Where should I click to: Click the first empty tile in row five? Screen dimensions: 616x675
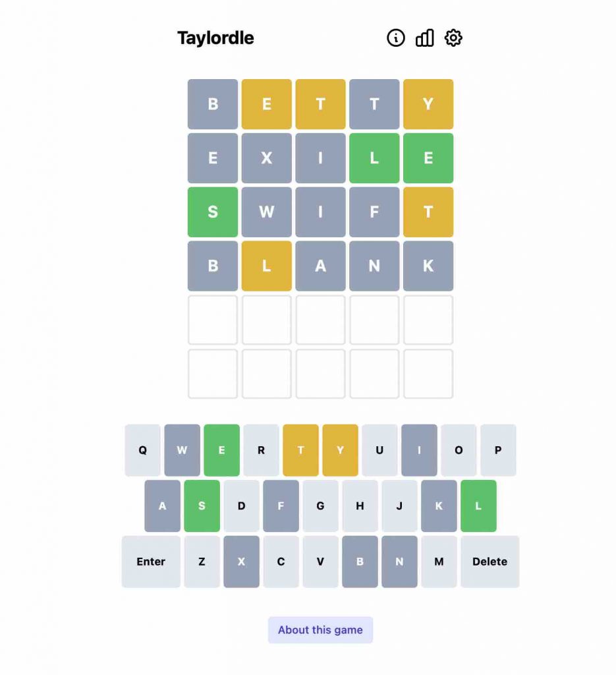213,320
